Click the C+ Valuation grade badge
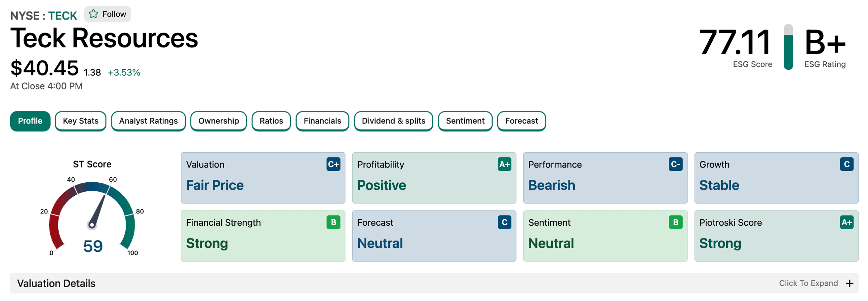 333,164
